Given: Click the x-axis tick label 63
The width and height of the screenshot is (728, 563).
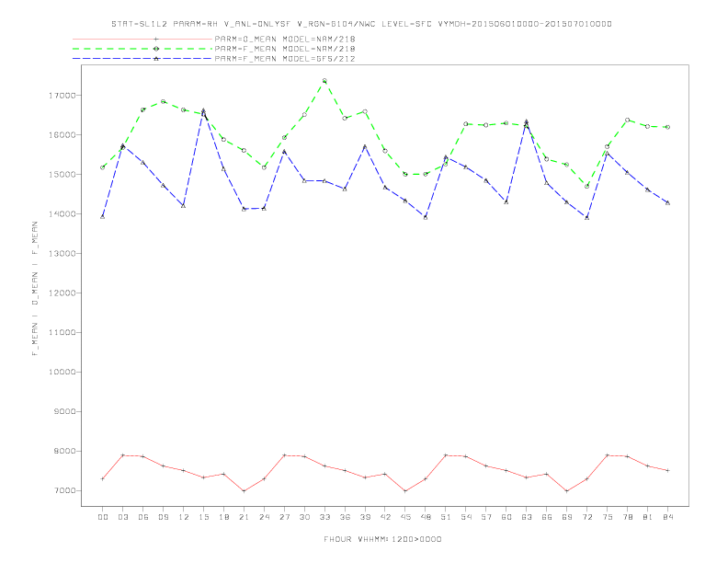Looking at the screenshot, I should (527, 517).
